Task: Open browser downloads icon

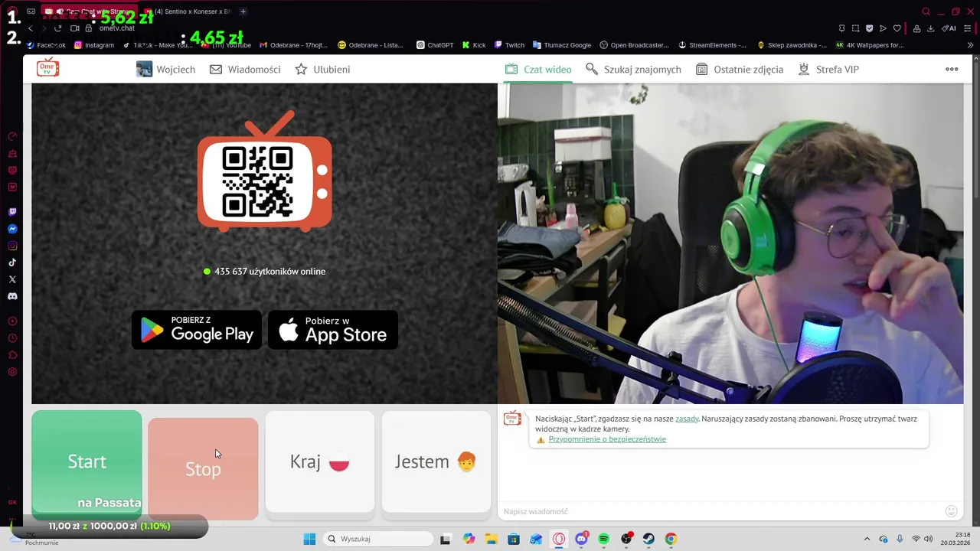Action: coord(930,28)
